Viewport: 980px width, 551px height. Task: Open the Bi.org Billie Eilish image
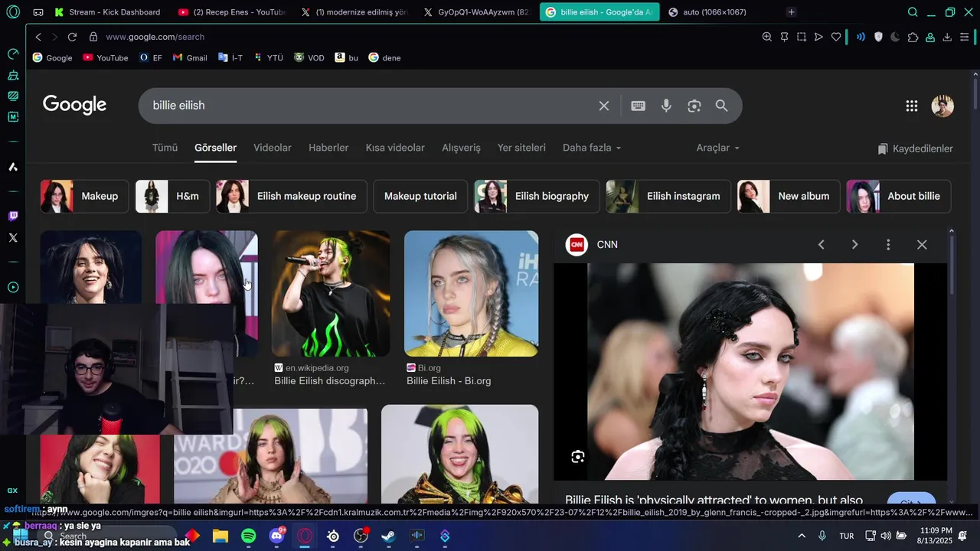[471, 294]
